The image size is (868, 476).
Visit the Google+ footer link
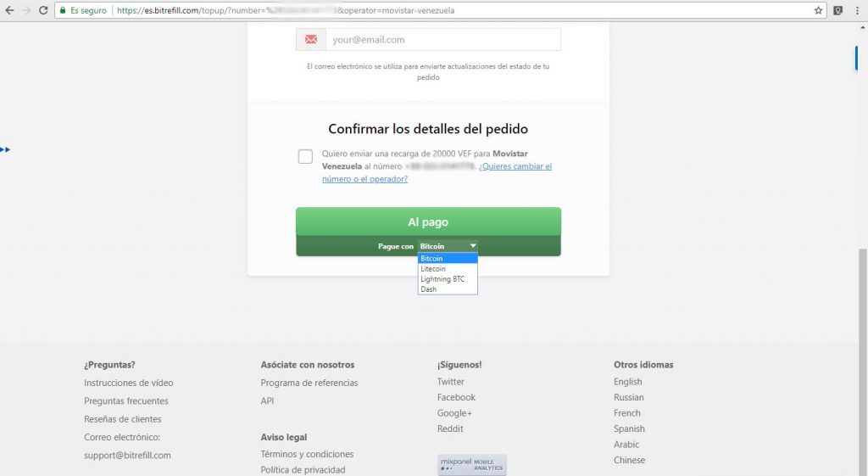[x=454, y=413]
